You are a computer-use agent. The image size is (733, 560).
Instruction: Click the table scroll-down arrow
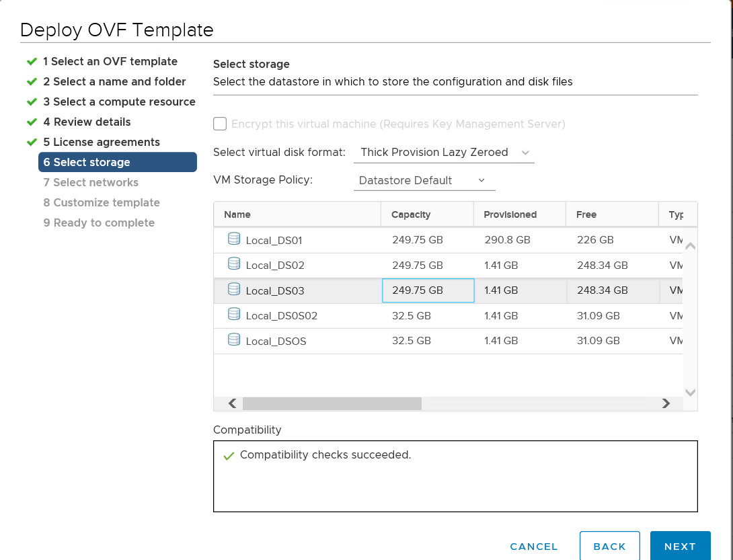tap(690, 392)
